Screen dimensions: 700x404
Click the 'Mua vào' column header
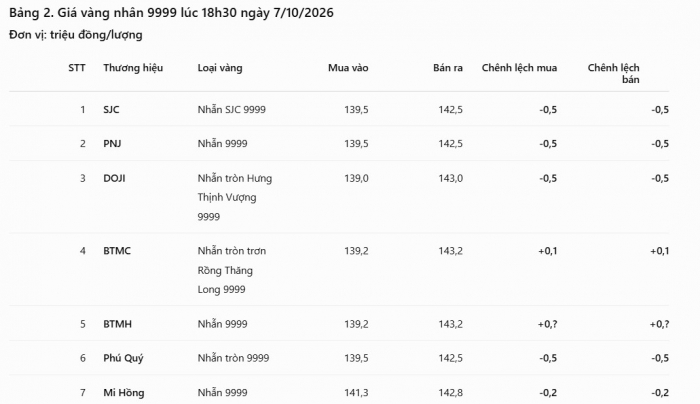point(348,68)
